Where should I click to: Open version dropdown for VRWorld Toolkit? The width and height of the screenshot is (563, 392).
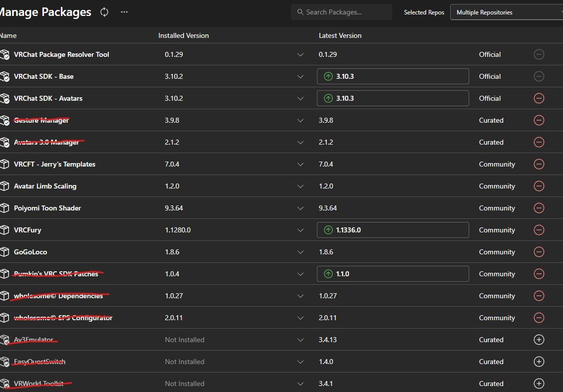[300, 384]
